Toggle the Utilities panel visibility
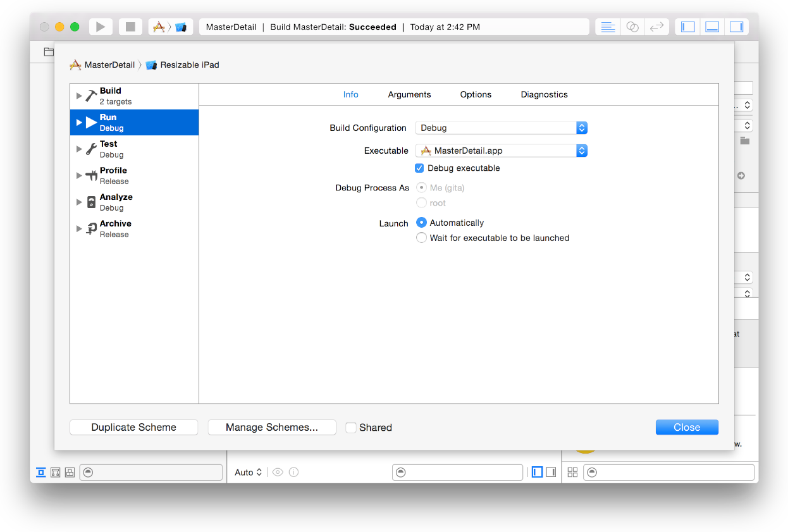Viewport: 788px width, 532px height. coord(736,27)
